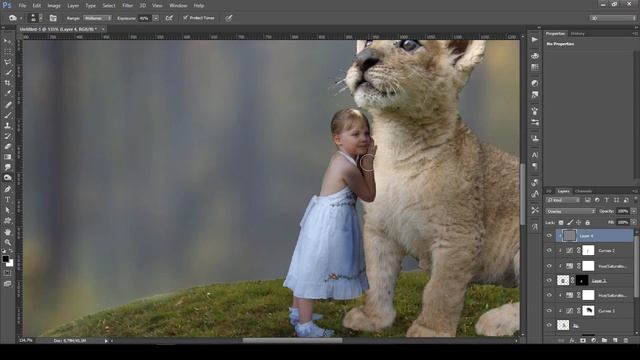Open the layer filter Kind dropdown
Viewport: 640px width, 360px height.
(563, 200)
